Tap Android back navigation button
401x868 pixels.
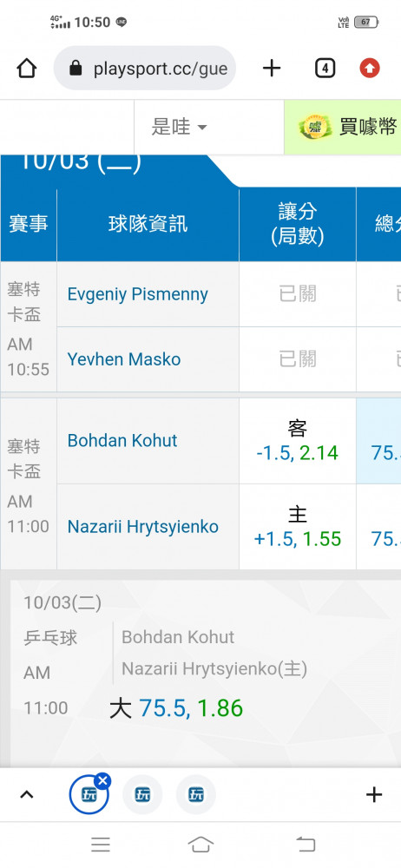[x=306, y=845]
